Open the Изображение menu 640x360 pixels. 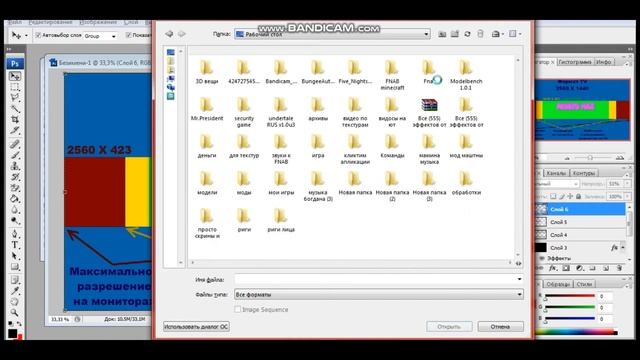tap(98, 22)
